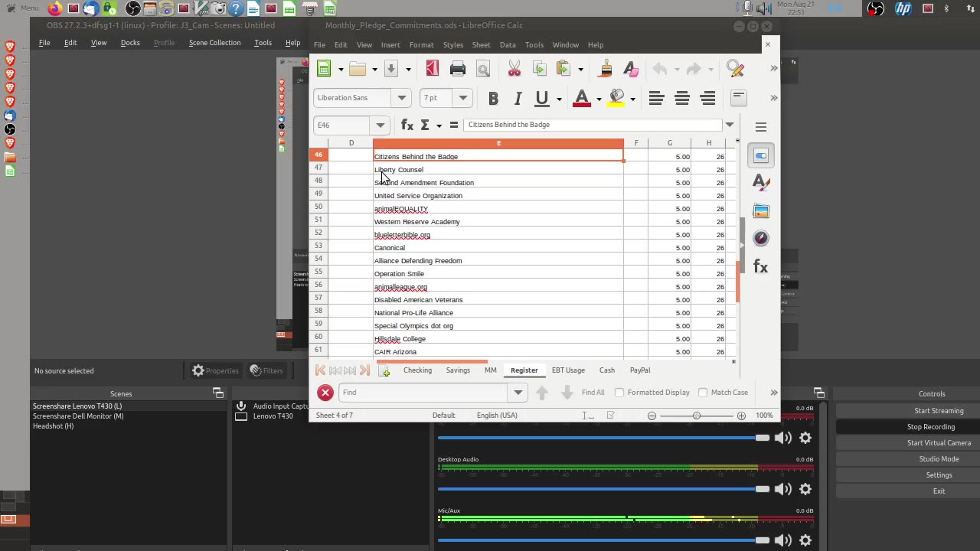Switch to the Checking sheet tab

click(417, 370)
